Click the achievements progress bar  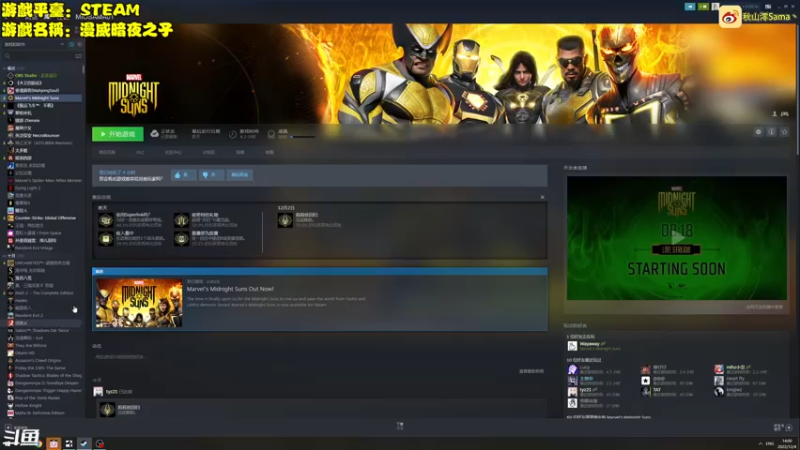tap(303, 137)
